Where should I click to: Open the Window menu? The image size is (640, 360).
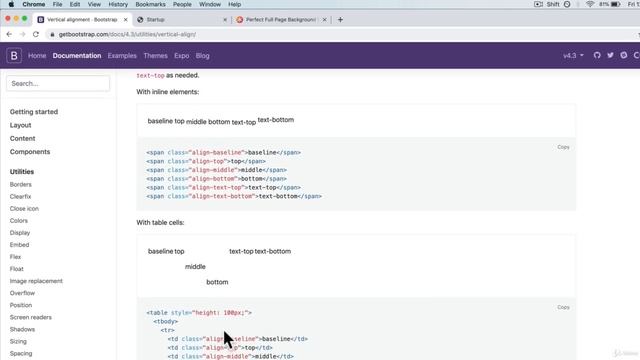coord(210,4)
